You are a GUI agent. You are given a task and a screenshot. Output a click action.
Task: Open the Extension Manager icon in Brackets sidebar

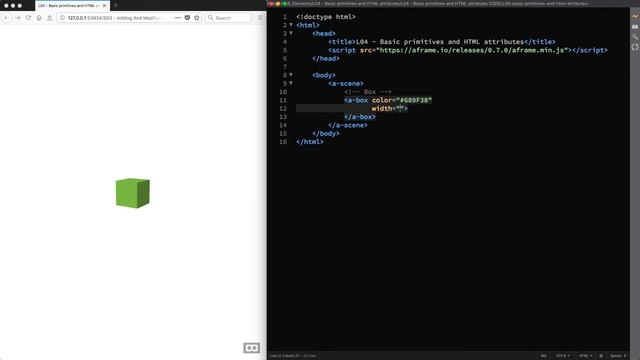coord(635,27)
